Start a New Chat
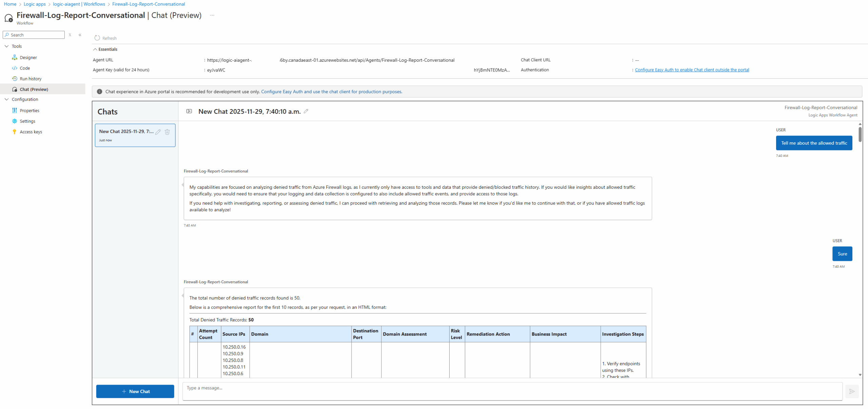Screen dimensions: 868x409 tap(135, 391)
